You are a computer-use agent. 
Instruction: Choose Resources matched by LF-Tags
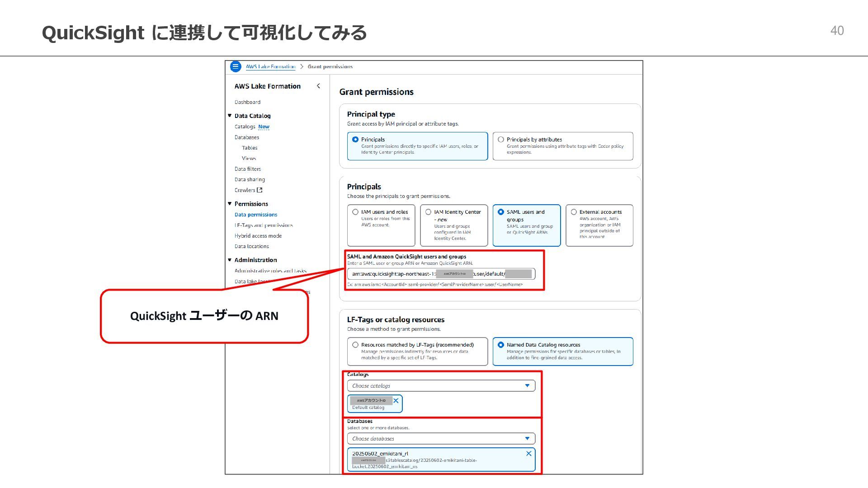coord(355,345)
